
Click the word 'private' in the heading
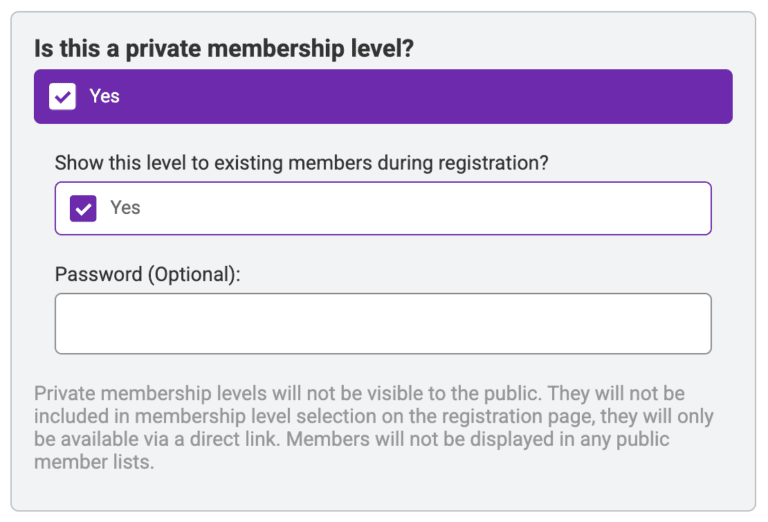(x=163, y=49)
